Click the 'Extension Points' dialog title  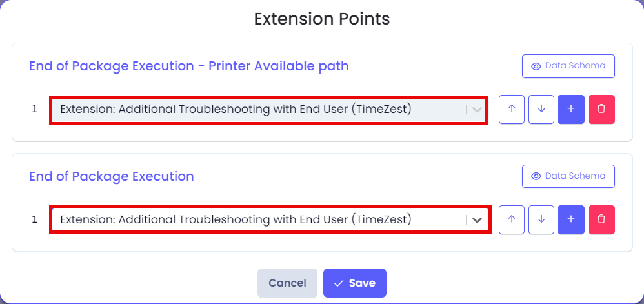322,19
